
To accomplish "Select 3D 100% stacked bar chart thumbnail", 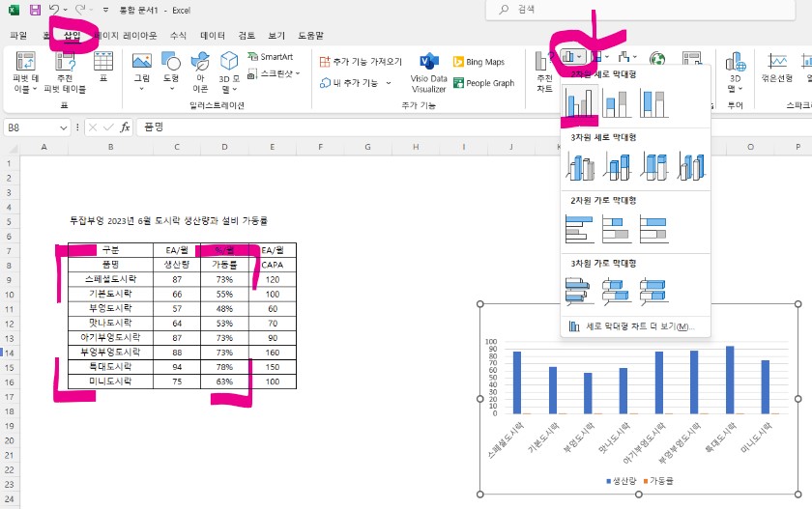I will tap(654, 291).
